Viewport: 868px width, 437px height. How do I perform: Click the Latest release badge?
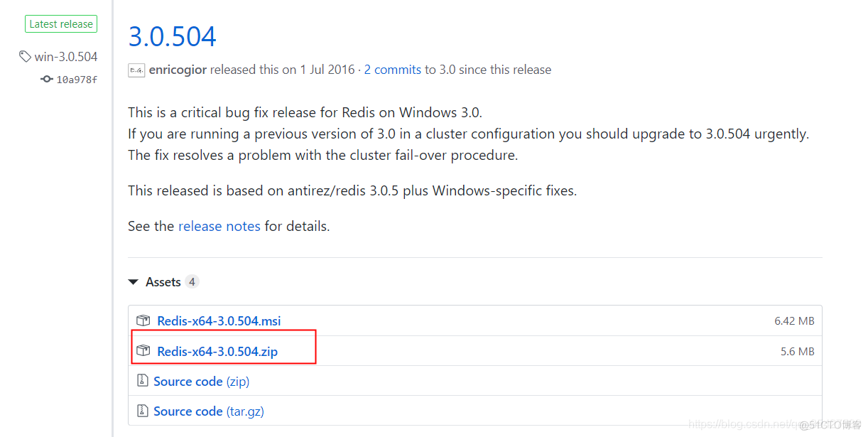click(61, 23)
